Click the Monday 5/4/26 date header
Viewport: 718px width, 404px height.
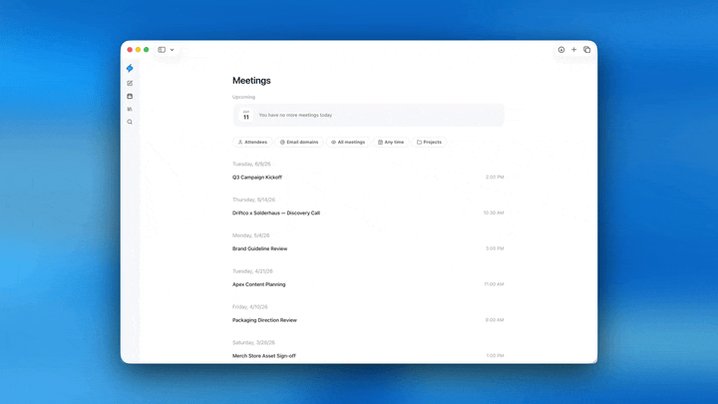pyautogui.click(x=251, y=235)
